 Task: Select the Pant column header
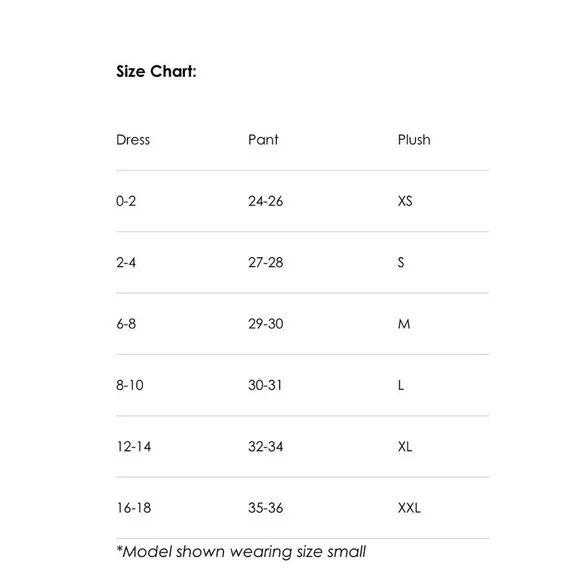point(263,140)
